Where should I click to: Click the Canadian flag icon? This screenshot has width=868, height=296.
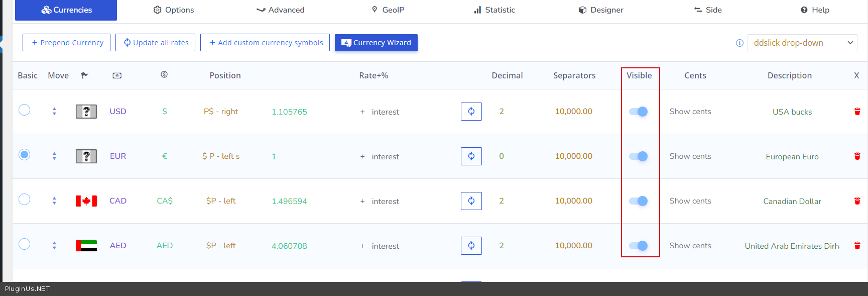86,201
